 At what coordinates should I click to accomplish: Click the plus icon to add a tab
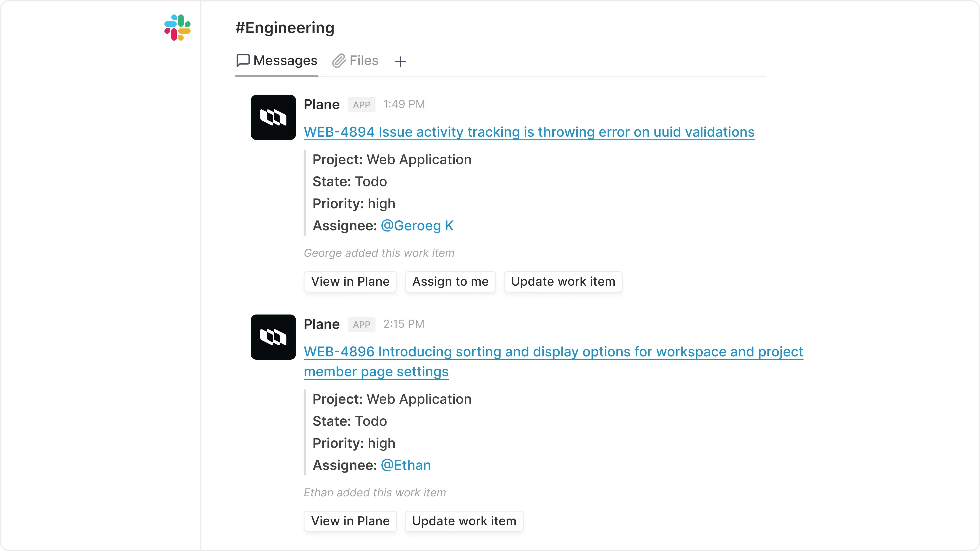coord(400,62)
